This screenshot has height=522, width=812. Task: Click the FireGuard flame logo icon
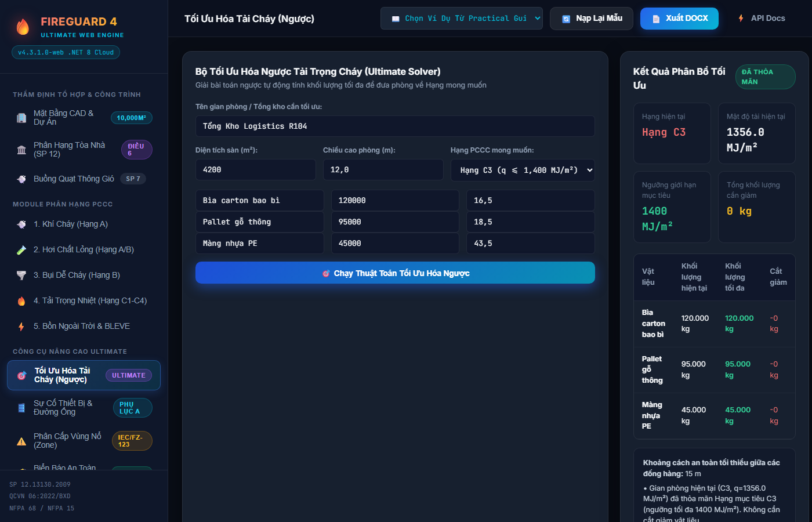[23, 27]
